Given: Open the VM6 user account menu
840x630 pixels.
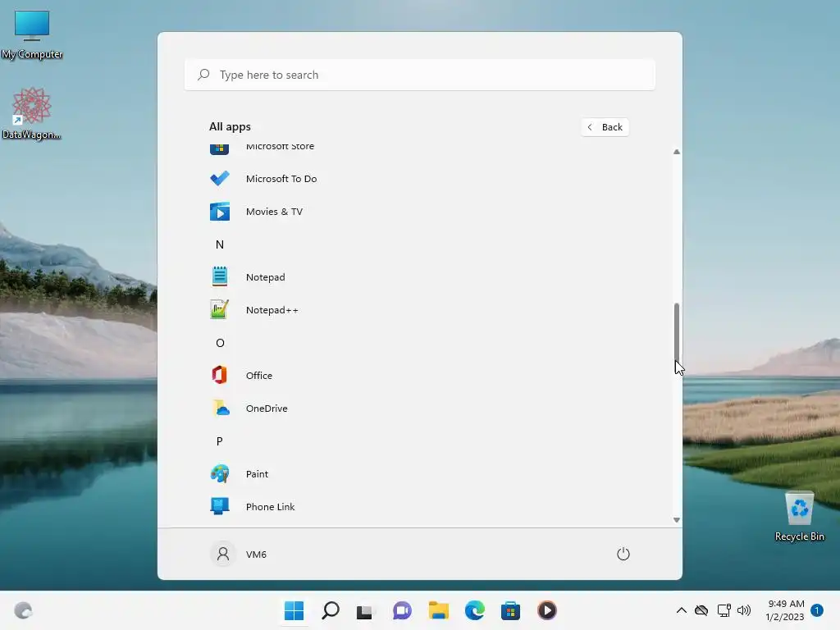Looking at the screenshot, I should pos(239,554).
